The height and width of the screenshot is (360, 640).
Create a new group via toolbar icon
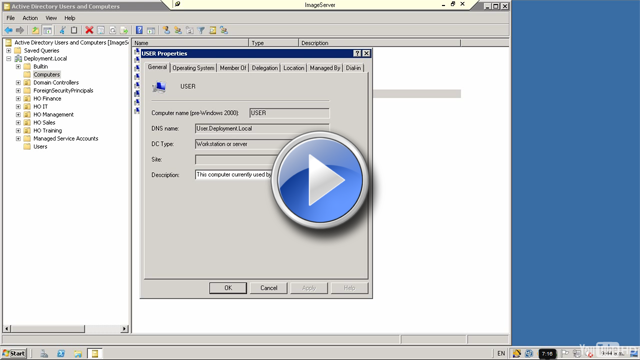[178, 30]
